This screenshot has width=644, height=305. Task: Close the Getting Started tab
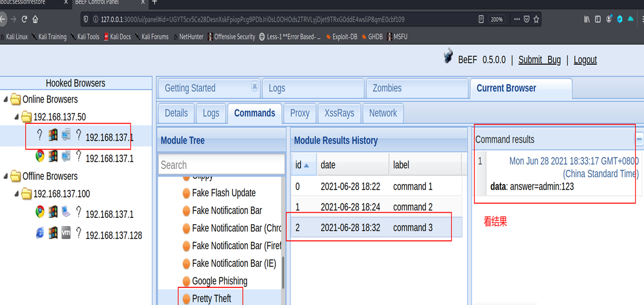[x=254, y=87]
